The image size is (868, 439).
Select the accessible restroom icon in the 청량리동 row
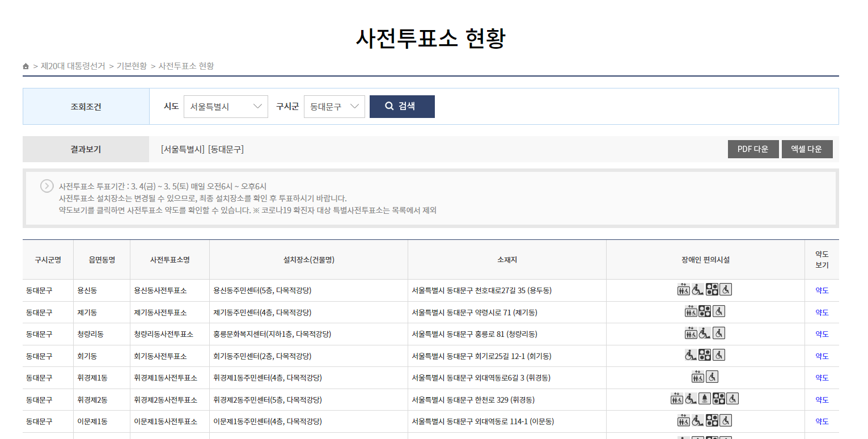coord(719,334)
